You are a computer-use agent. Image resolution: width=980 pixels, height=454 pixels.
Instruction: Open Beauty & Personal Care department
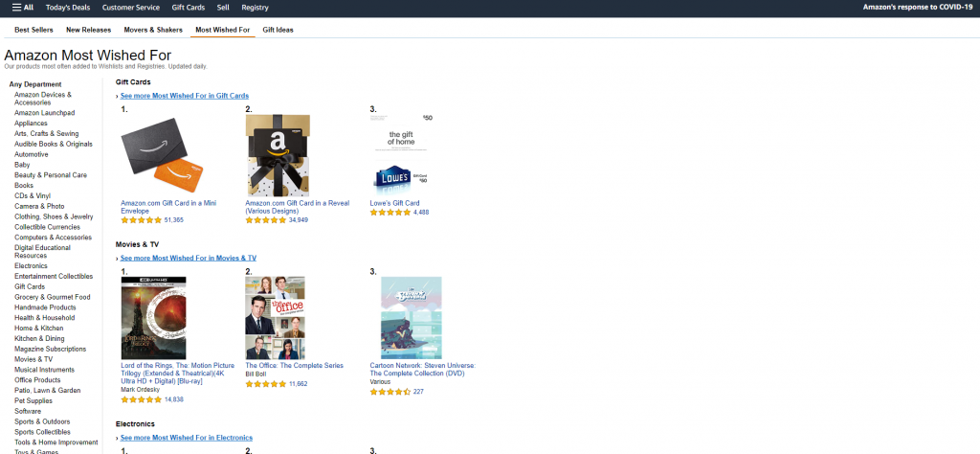click(x=51, y=175)
